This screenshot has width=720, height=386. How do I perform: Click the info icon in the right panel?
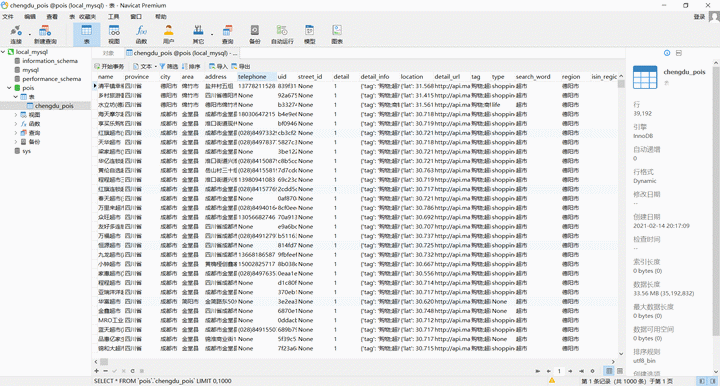667,53
